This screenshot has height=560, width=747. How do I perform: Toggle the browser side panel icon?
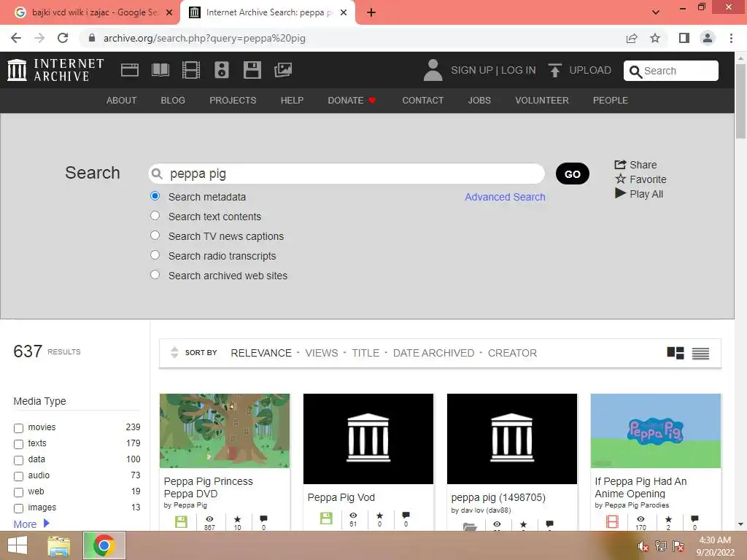[684, 38]
